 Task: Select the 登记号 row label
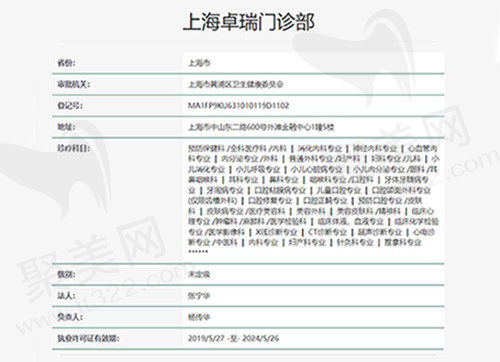coord(70,105)
